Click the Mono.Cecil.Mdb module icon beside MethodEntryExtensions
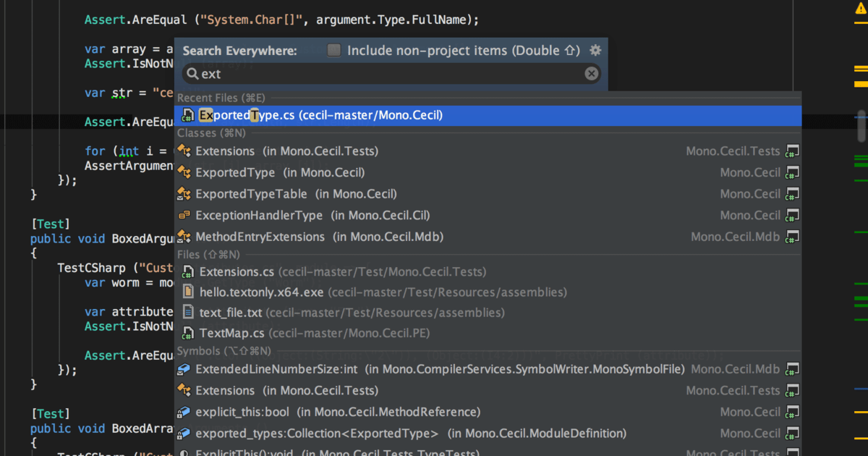This screenshot has width=868, height=456. (x=793, y=237)
